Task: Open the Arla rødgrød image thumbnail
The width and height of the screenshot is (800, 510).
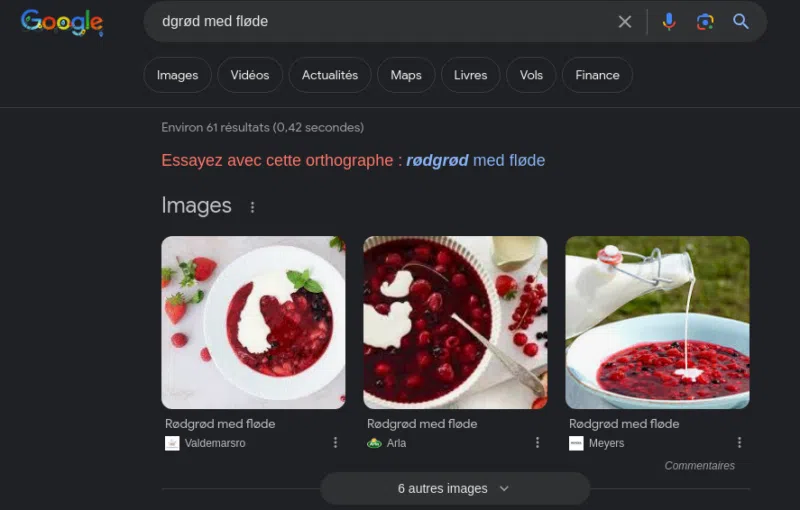Action: click(455, 322)
